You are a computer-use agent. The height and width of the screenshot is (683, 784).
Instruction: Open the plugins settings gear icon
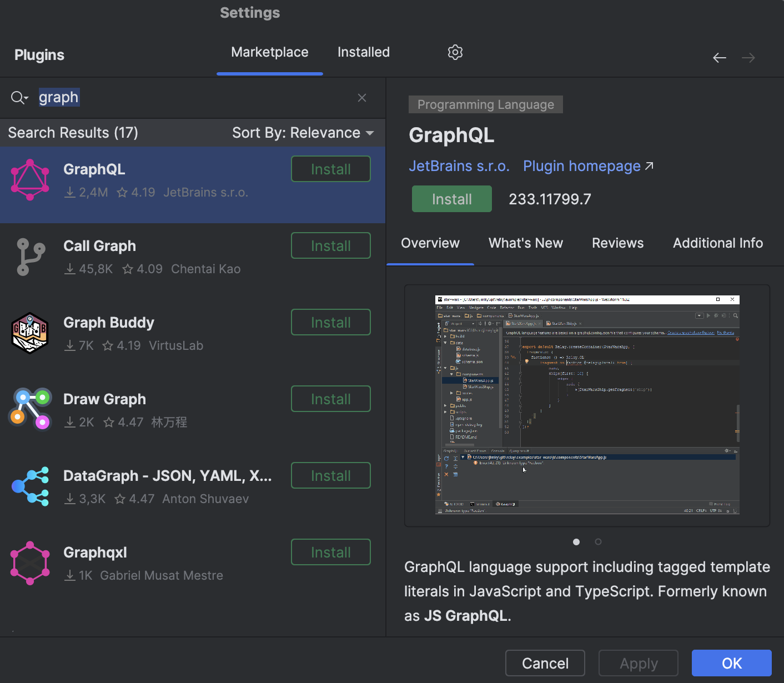coord(455,52)
